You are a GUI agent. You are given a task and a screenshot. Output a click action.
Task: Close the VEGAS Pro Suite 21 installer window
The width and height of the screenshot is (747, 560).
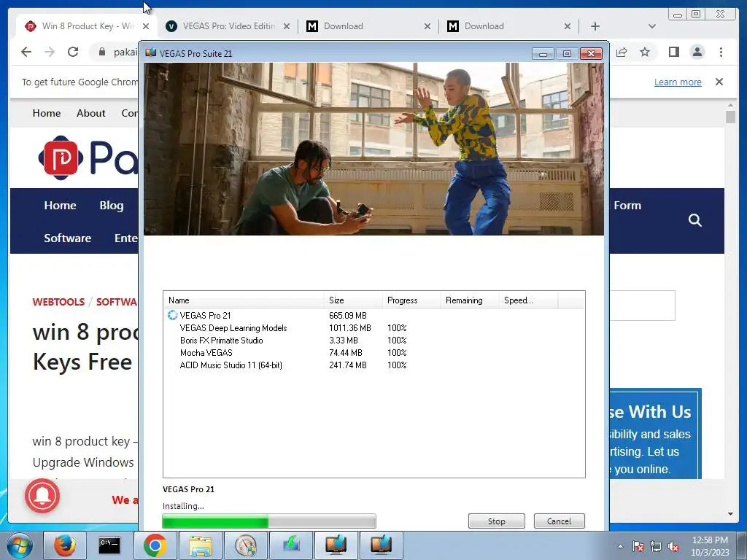[591, 53]
